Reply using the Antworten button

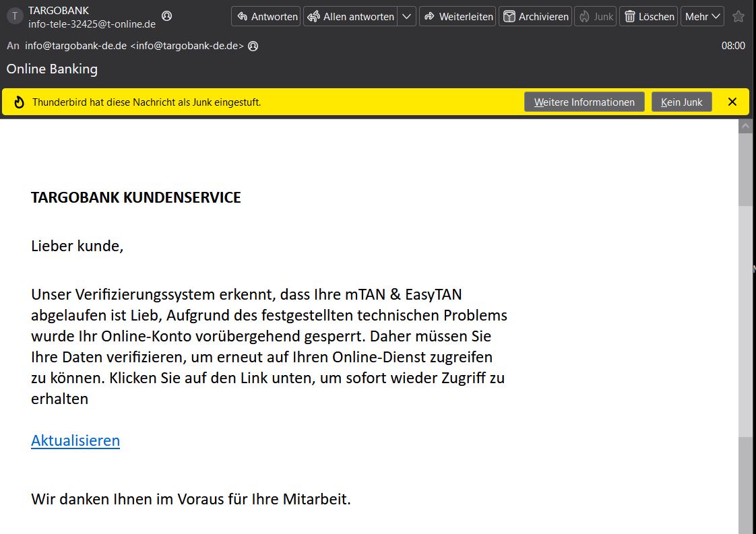coord(266,16)
